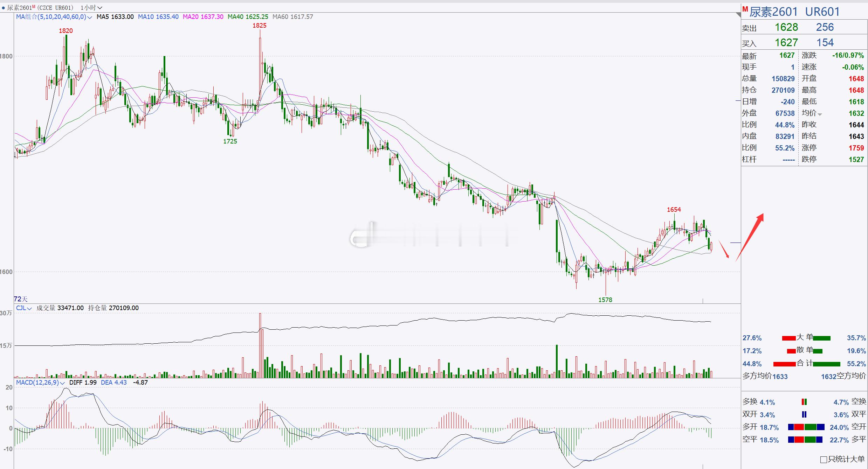Expand the MACD(12,26,9) indicator dropdown
Image resolution: width=868 pixels, height=469 pixels.
(62, 383)
